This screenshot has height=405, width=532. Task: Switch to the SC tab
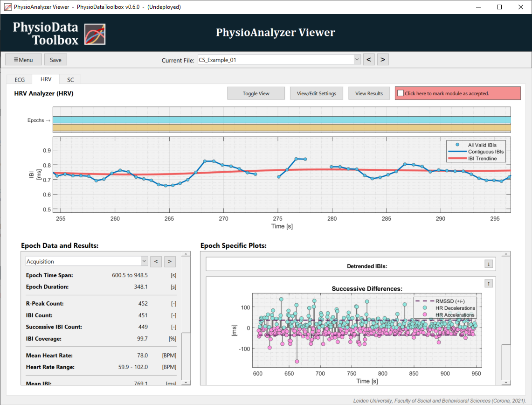click(70, 79)
